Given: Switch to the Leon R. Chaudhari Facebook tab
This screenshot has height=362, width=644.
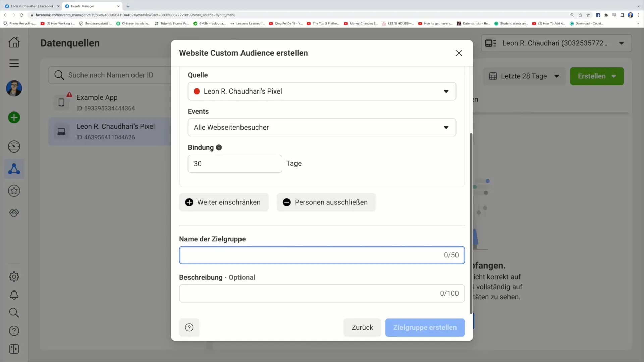Looking at the screenshot, I should [x=32, y=6].
